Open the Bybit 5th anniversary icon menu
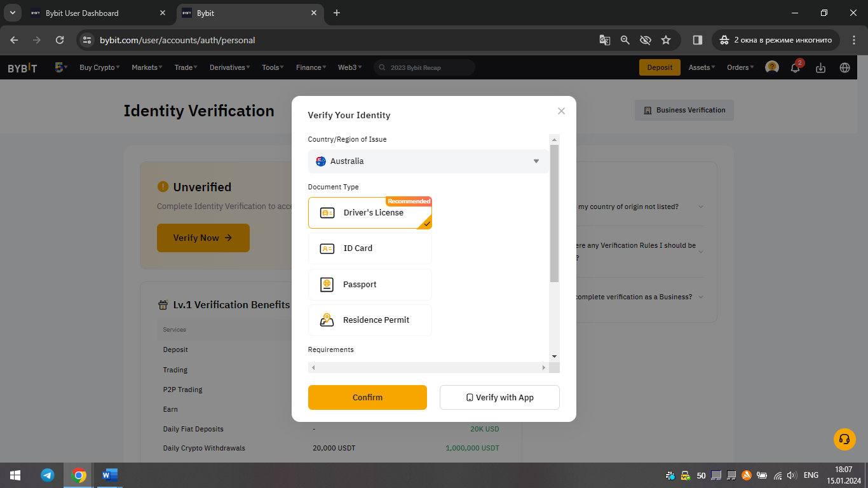 tap(60, 67)
